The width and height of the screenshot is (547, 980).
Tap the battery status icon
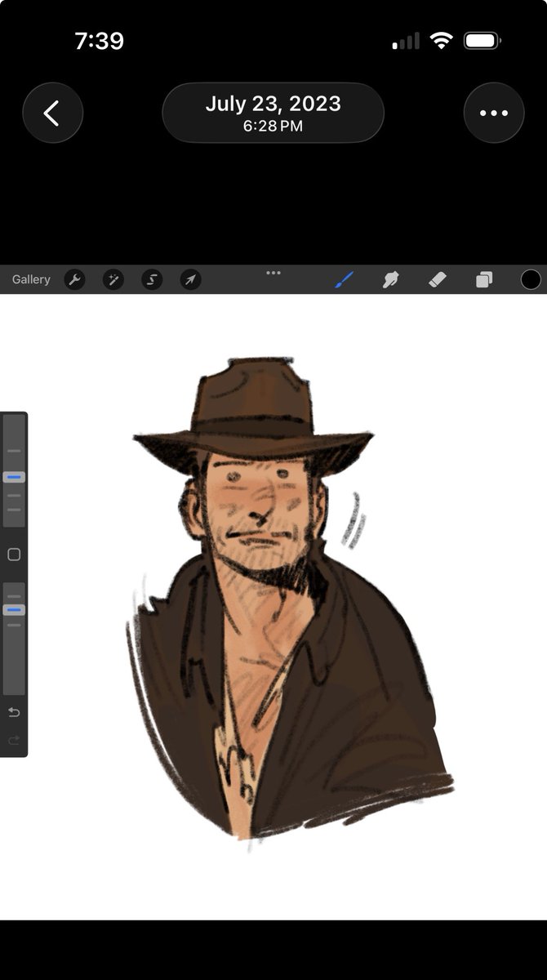[483, 41]
